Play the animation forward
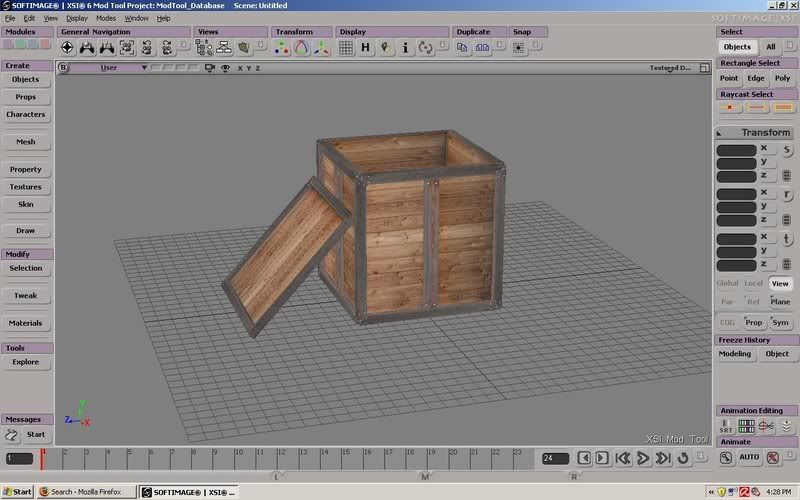Image resolution: width=800 pixels, height=500 pixels. pyautogui.click(x=643, y=458)
